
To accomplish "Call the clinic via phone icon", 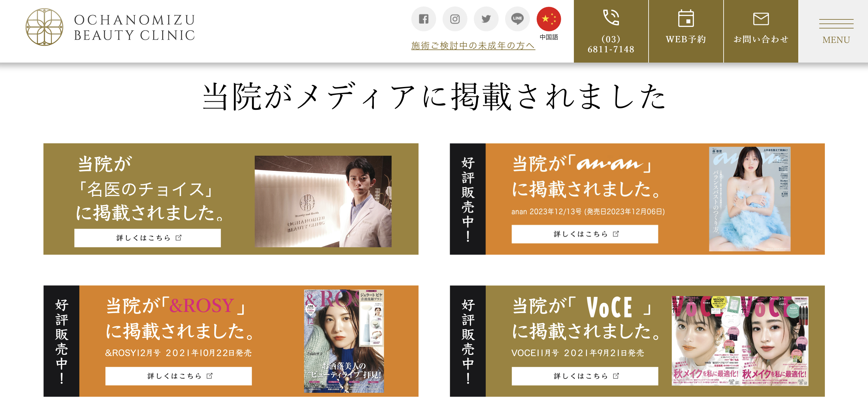I will (611, 31).
